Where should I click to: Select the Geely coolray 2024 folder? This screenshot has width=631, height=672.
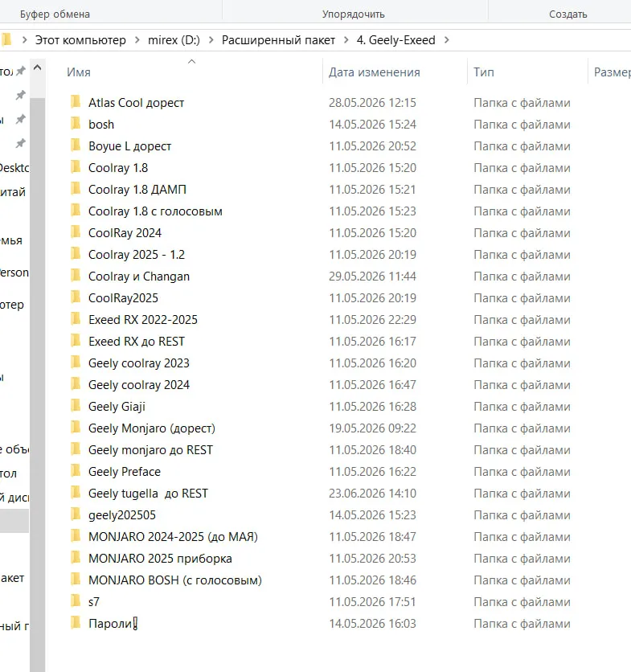click(139, 385)
